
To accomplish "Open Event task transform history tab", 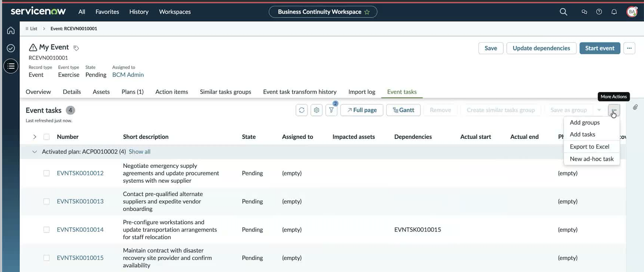I will tap(299, 92).
